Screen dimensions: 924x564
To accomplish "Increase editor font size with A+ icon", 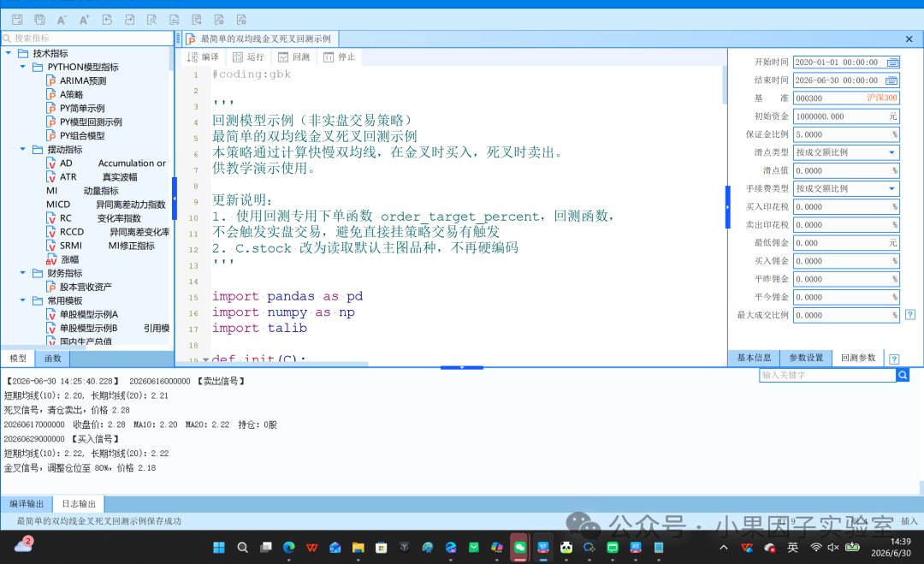I will pyautogui.click(x=84, y=20).
